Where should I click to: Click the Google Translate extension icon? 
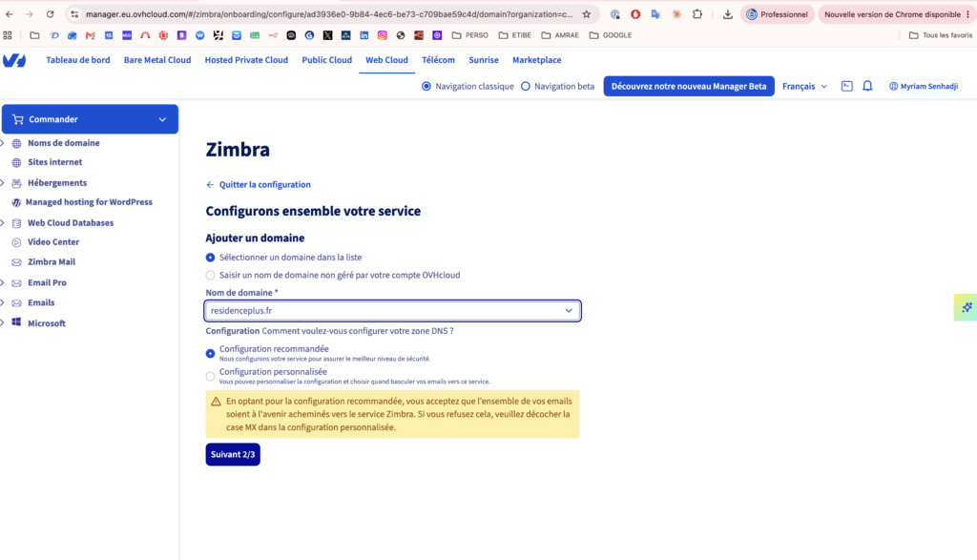[655, 14]
